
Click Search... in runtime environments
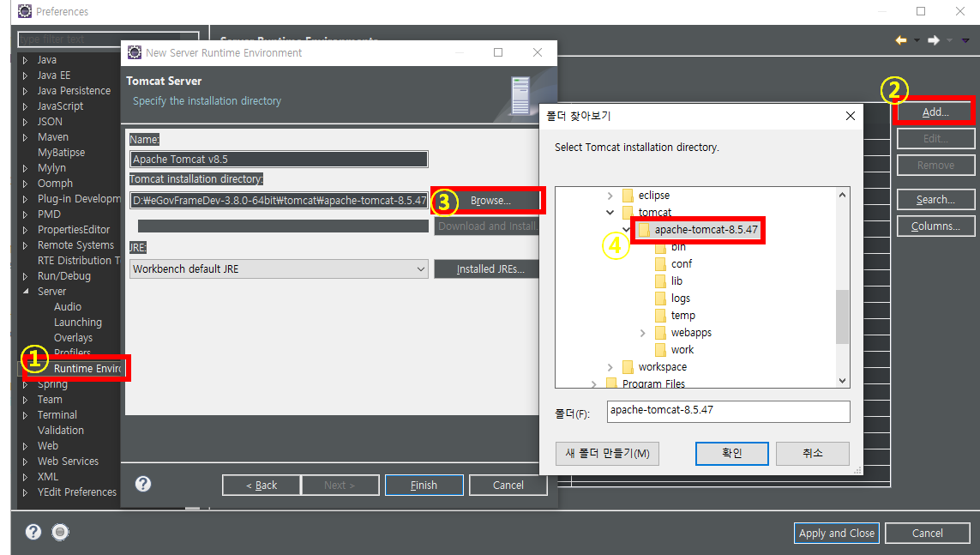tap(935, 199)
